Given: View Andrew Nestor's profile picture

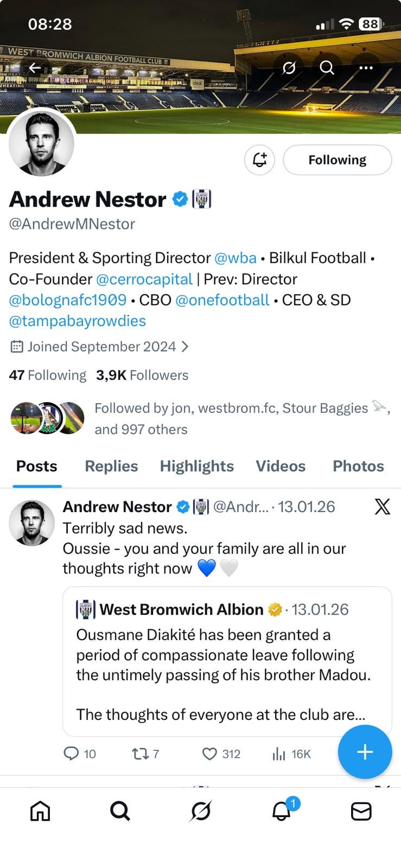Looking at the screenshot, I should [42, 144].
